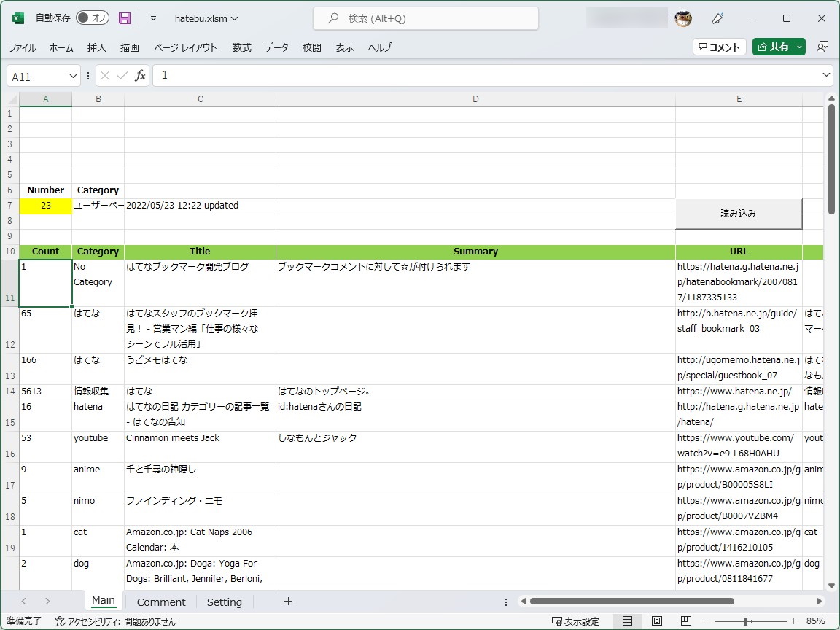Click the 85% zoom level
The image size is (840, 630).
coord(815,621)
